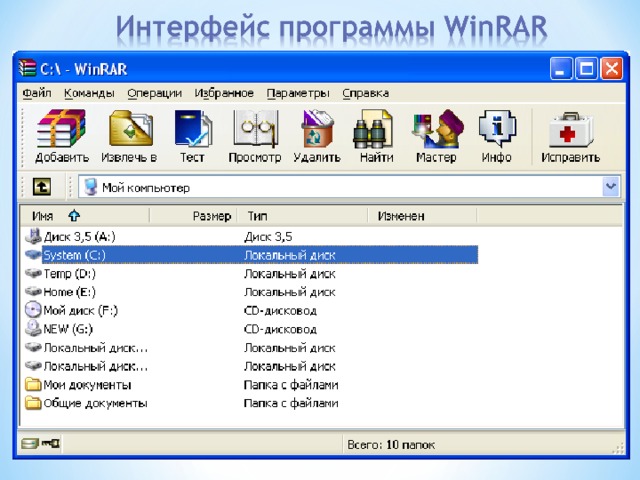The image size is (640, 480).
Task: Click the Удалить (Delete) toolbar icon
Action: [316, 135]
